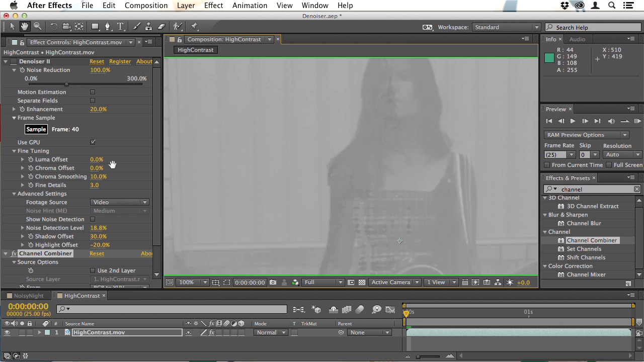Mute audio in Preview panel
The width and height of the screenshot is (644, 362).
(x=611, y=121)
